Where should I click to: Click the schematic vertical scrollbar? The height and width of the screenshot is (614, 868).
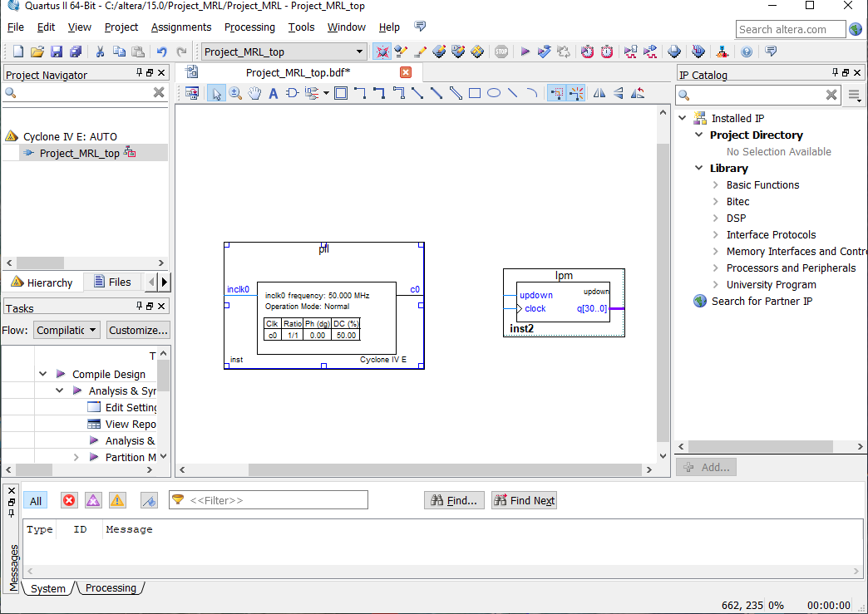point(663,292)
